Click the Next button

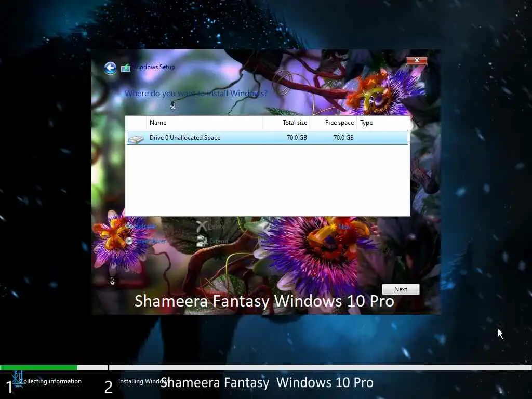point(401,289)
